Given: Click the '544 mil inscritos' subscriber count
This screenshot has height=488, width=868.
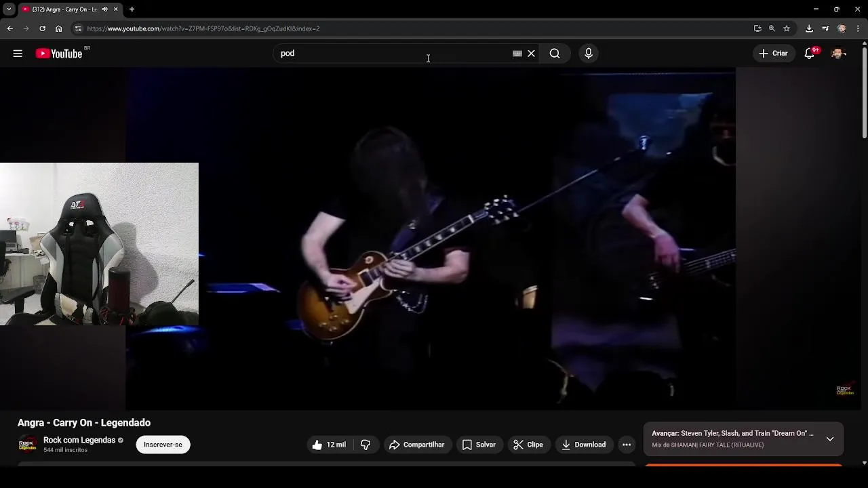Looking at the screenshot, I should tap(65, 450).
